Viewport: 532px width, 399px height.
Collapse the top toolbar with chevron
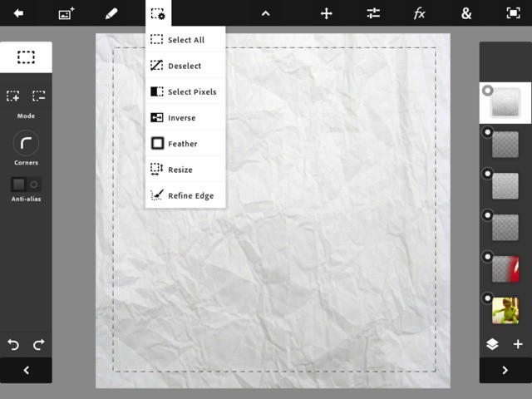tap(265, 13)
